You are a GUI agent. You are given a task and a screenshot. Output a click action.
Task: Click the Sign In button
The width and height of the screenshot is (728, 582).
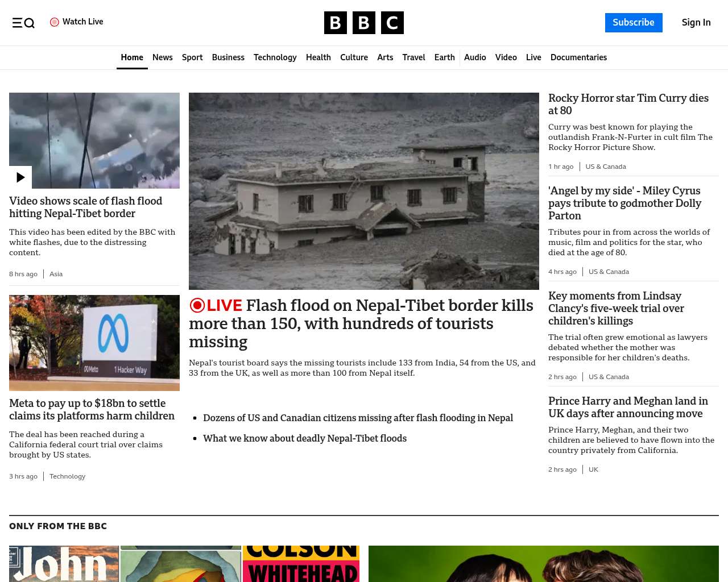[x=696, y=23]
